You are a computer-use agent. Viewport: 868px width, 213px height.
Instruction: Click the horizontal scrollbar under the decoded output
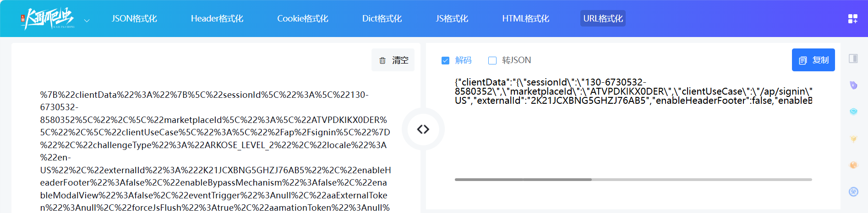tap(523, 180)
